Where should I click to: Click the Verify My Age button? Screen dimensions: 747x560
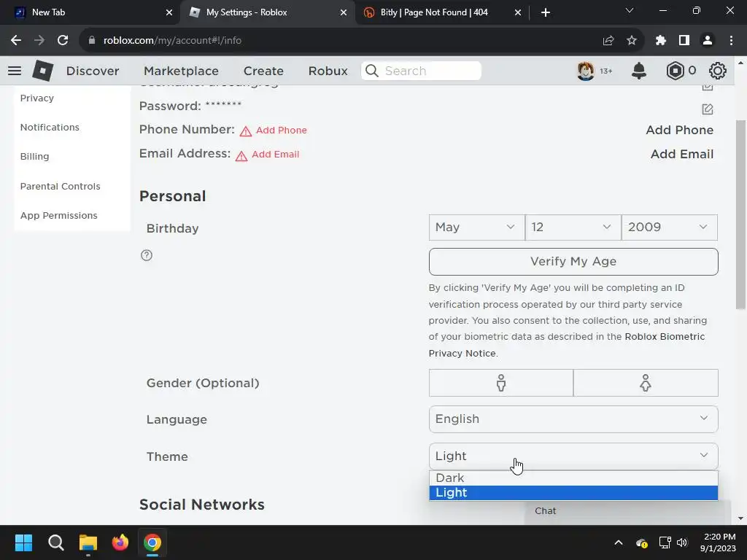[573, 262]
